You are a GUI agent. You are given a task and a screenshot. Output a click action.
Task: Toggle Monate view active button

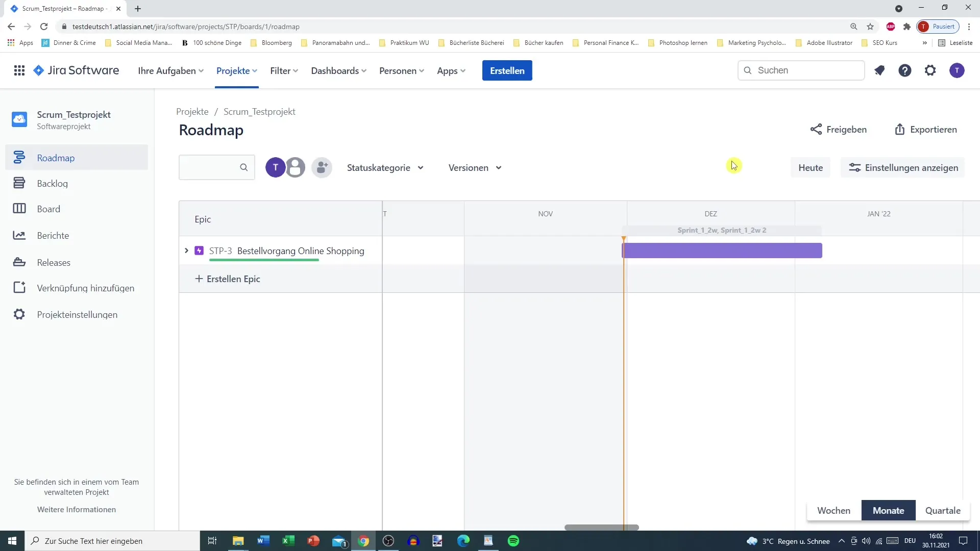889,510
